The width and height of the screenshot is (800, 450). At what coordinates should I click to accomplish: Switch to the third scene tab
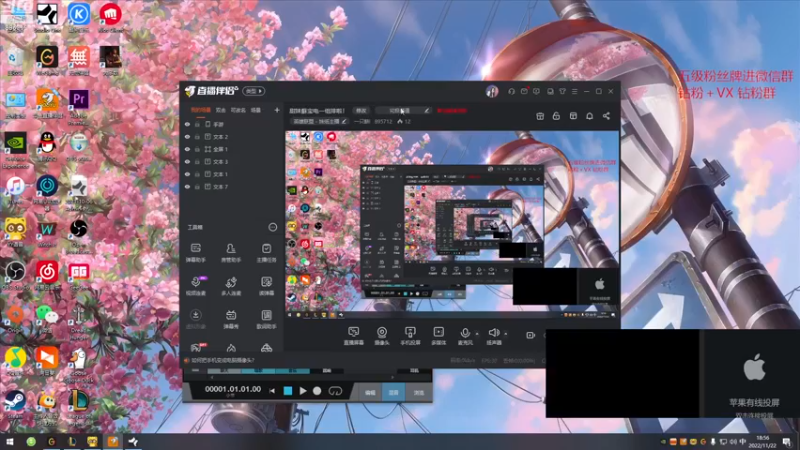[x=238, y=110]
